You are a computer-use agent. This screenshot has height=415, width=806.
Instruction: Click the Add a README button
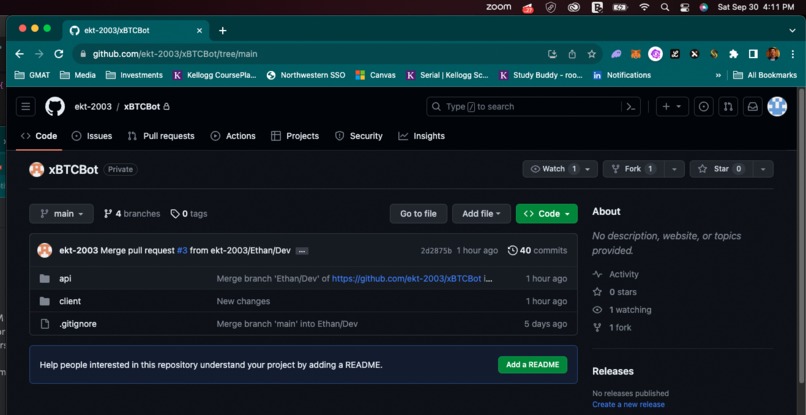tap(533, 365)
